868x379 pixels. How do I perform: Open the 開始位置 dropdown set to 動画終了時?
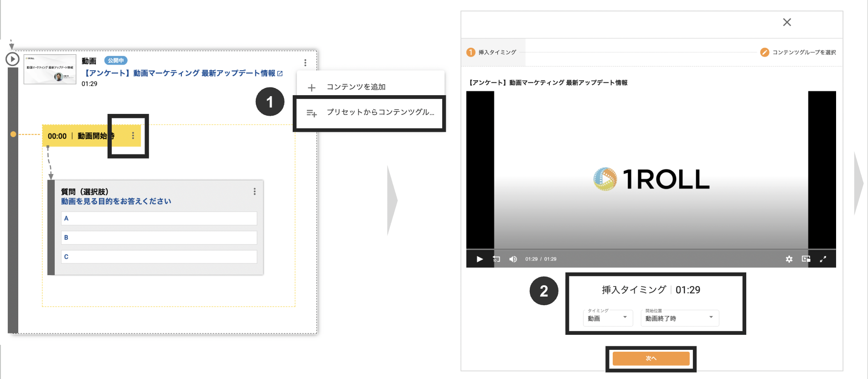click(x=680, y=318)
